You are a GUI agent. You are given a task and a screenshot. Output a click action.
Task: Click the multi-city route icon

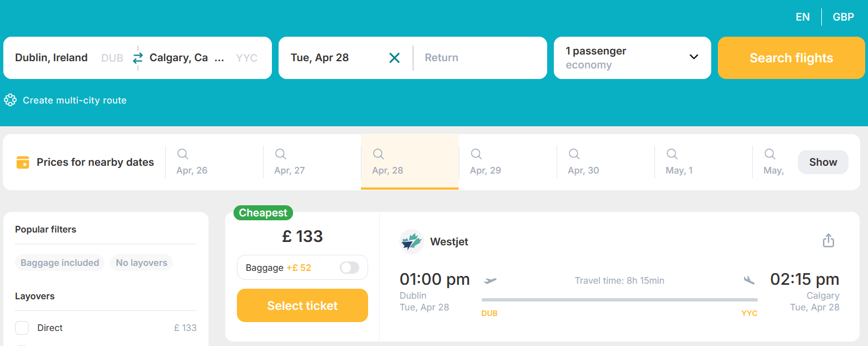10,100
